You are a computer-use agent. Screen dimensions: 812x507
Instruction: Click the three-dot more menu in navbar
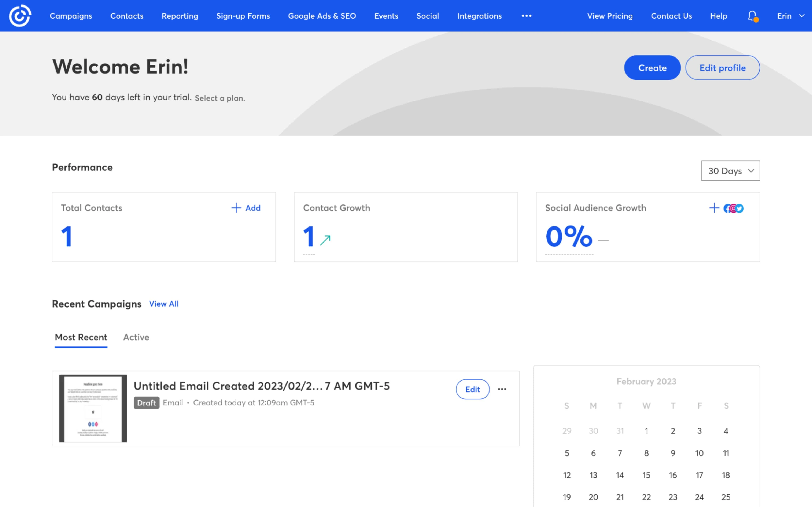coord(526,16)
